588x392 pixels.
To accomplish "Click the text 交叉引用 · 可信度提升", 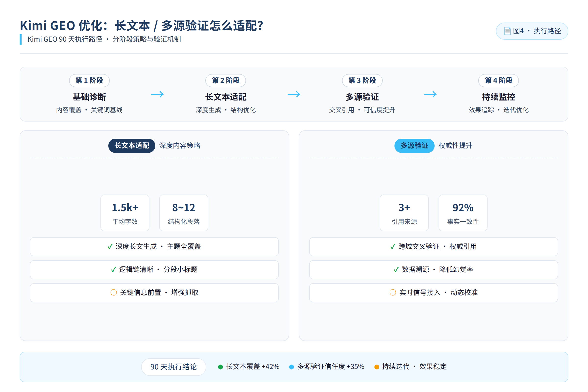I will coord(362,110).
